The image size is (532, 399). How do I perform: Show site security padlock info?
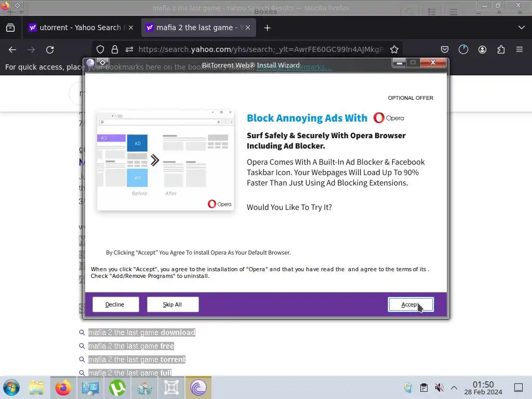[x=115, y=49]
